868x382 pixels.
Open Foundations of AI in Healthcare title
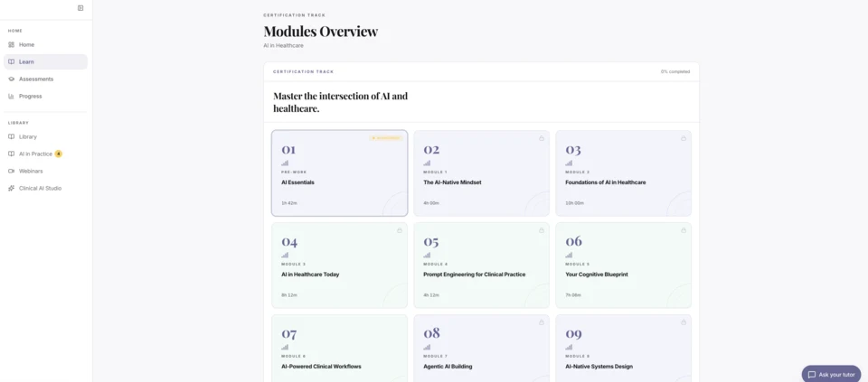coord(606,182)
